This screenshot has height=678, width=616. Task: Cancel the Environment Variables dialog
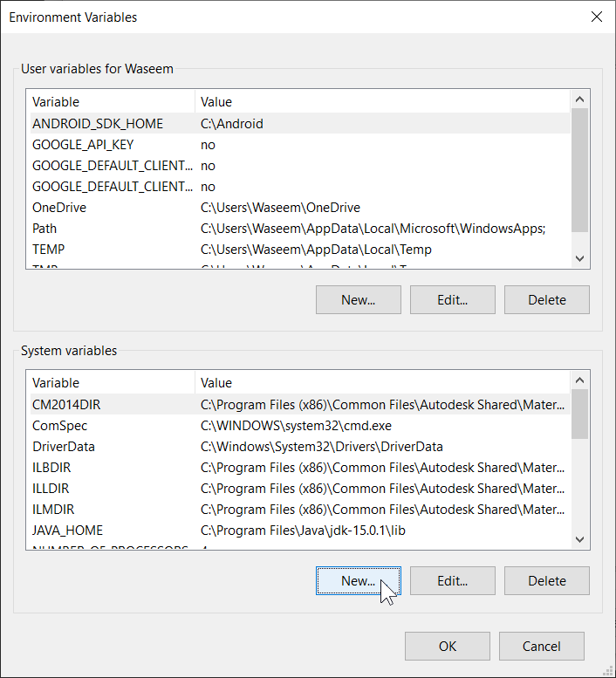coord(541,646)
